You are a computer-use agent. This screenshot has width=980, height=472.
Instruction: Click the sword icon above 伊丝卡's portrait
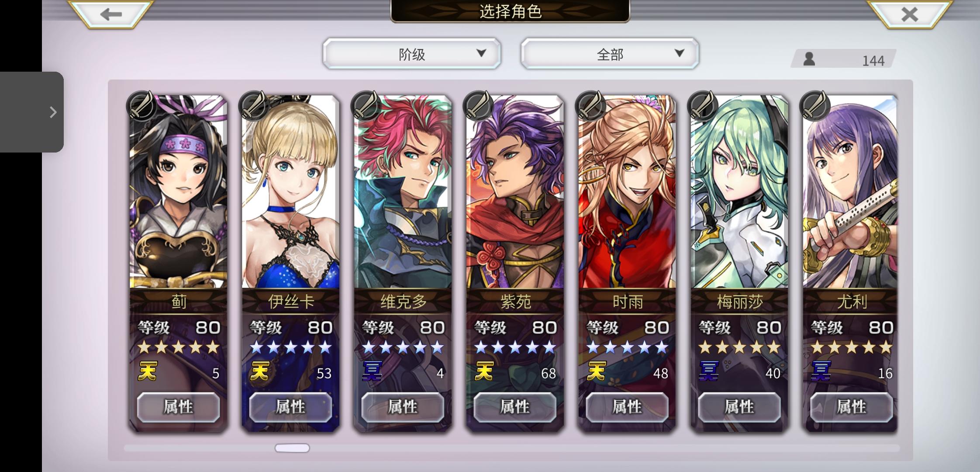click(254, 105)
